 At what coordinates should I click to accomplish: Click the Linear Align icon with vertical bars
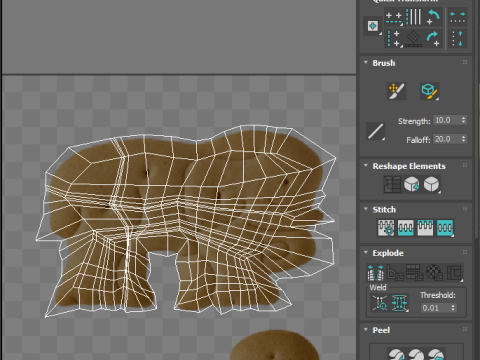[414, 17]
